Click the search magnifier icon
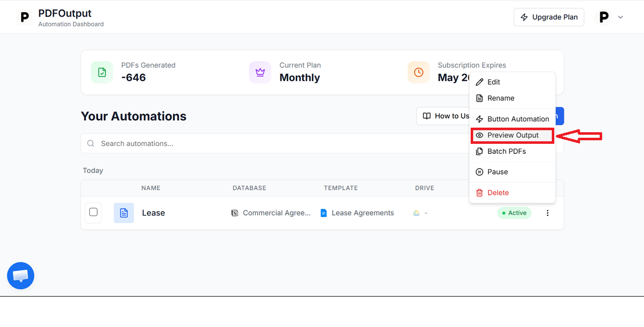The width and height of the screenshot is (644, 327). tap(91, 143)
